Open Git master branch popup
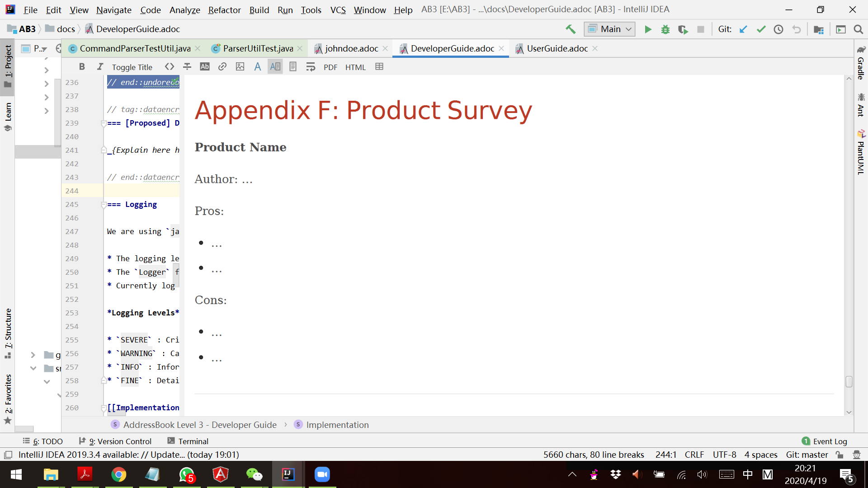 807,455
